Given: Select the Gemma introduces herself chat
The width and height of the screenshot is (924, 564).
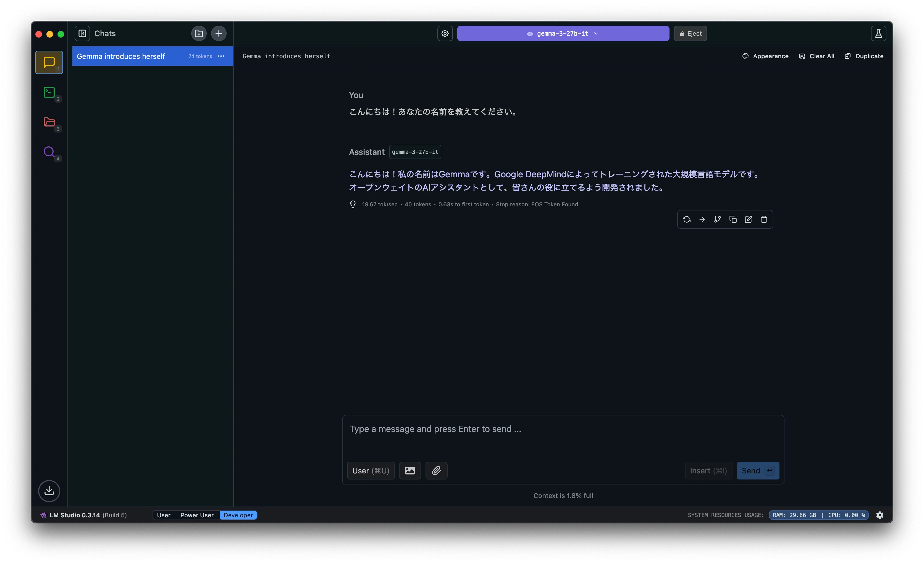Looking at the screenshot, I should pyautogui.click(x=153, y=56).
